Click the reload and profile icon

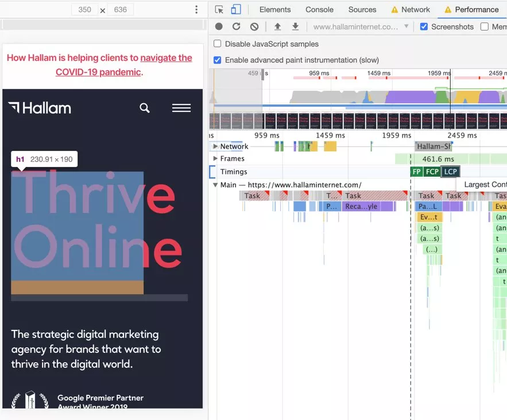(x=236, y=26)
